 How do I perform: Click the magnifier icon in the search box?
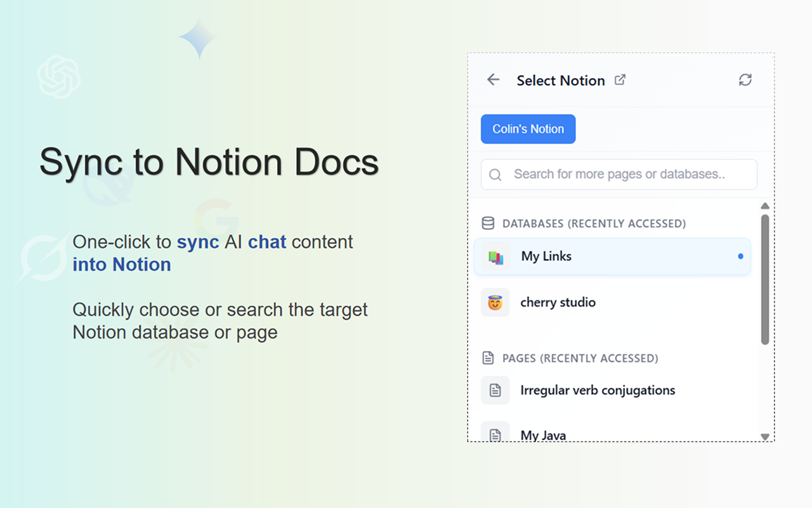(495, 175)
